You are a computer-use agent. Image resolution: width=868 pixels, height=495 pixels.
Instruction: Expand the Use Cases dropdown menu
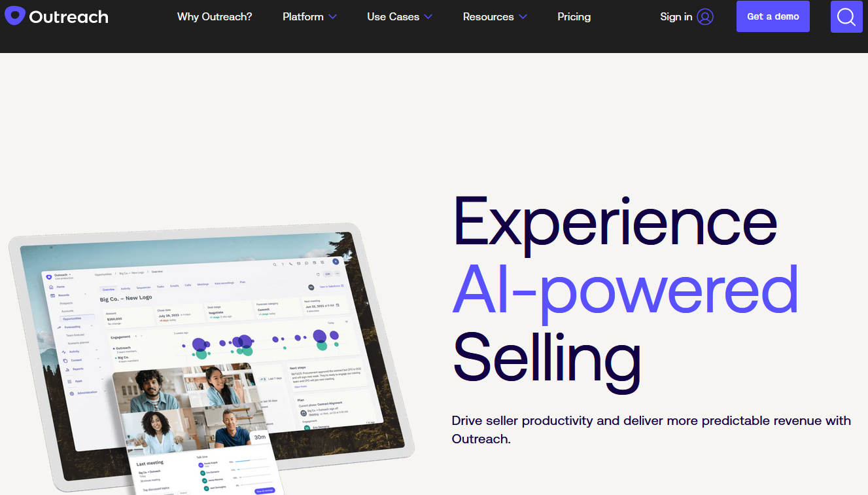[399, 17]
